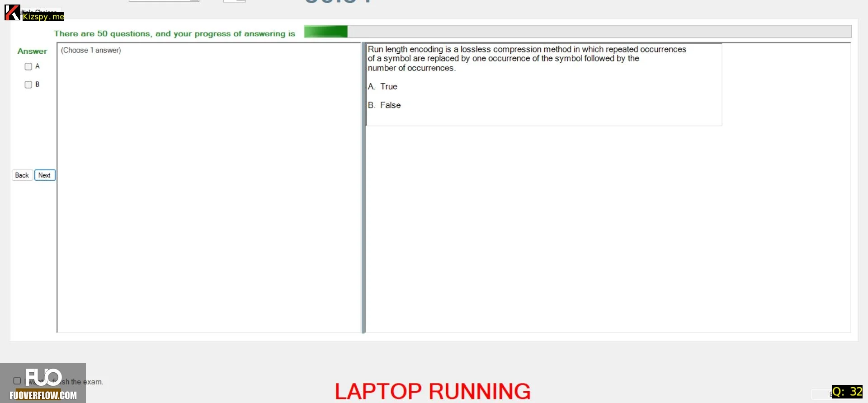Screen dimensions: 868x403
Task: Click the green 'Answer' heading
Action: click(32, 51)
